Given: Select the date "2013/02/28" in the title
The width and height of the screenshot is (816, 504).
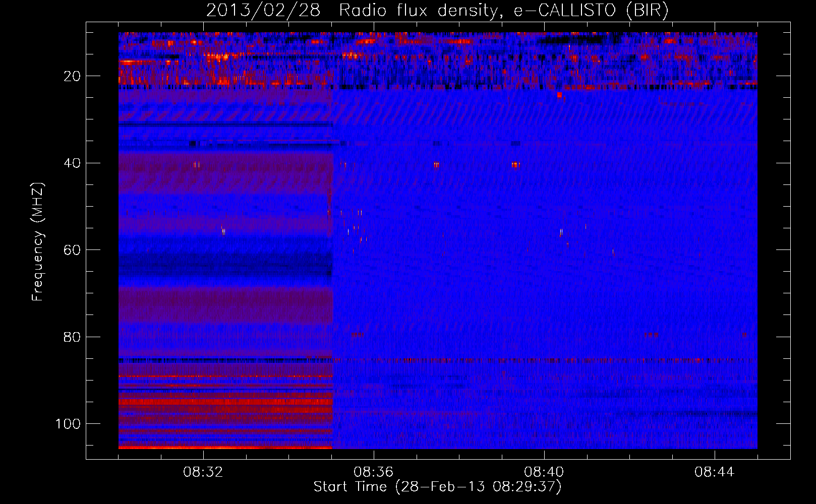Looking at the screenshot, I should coord(263,11).
